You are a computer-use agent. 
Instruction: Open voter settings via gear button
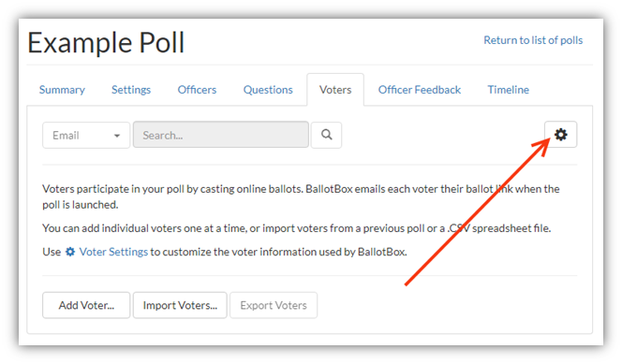560,135
